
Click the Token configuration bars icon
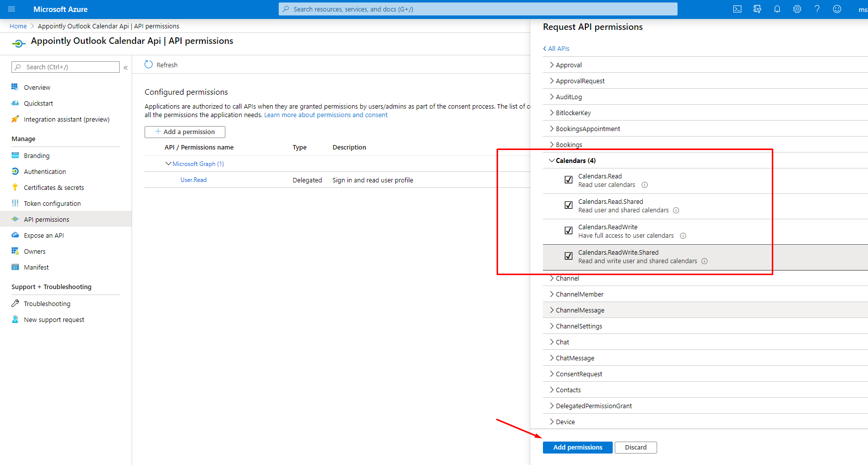click(15, 203)
